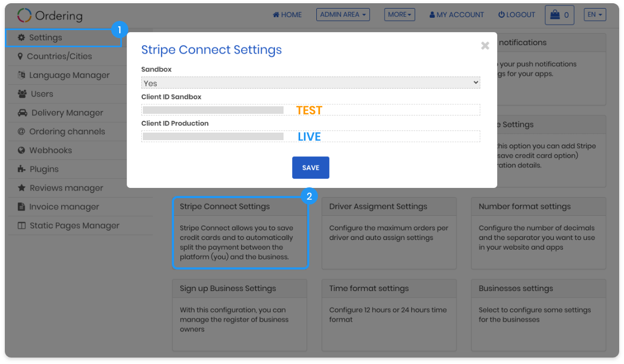Image resolution: width=624 pixels, height=364 pixels.
Task: Open the MORE dropdown menu
Action: [400, 14]
